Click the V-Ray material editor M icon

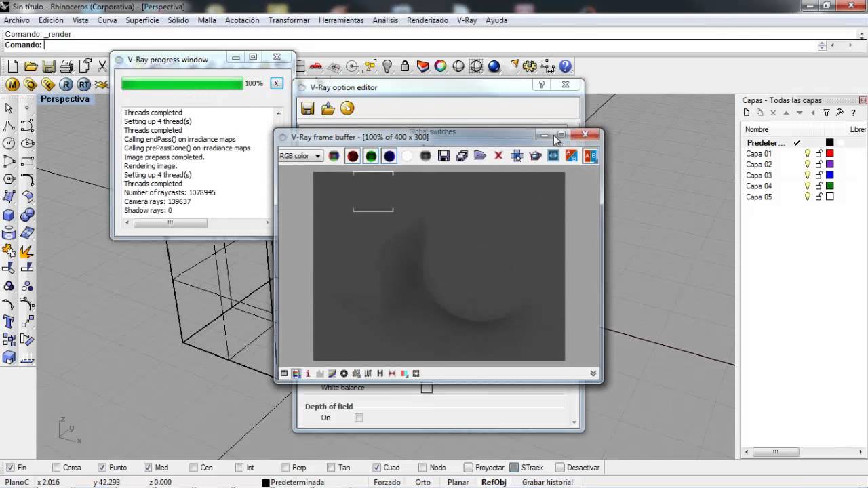(12, 85)
